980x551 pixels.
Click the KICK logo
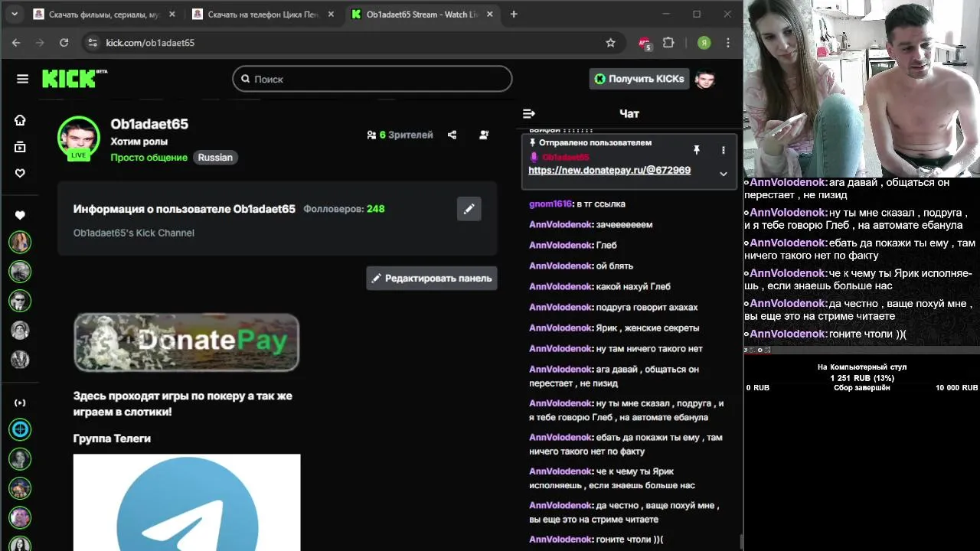(x=74, y=78)
